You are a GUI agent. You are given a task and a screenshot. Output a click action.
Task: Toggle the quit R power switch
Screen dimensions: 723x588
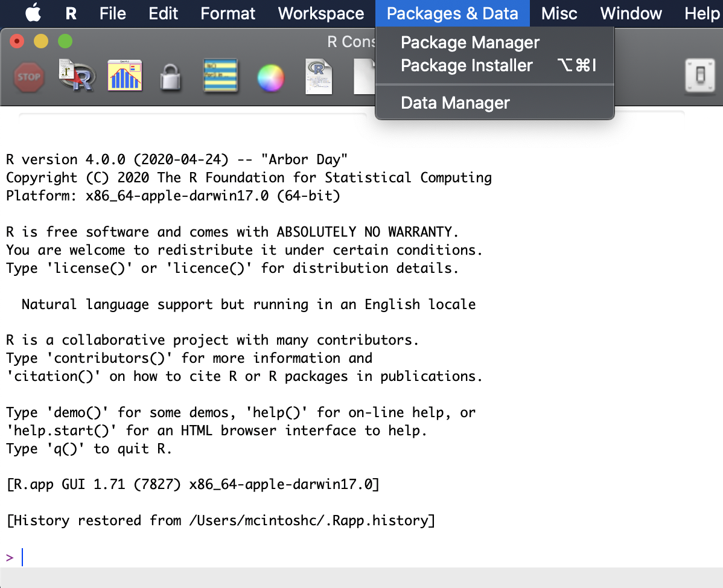tap(700, 76)
